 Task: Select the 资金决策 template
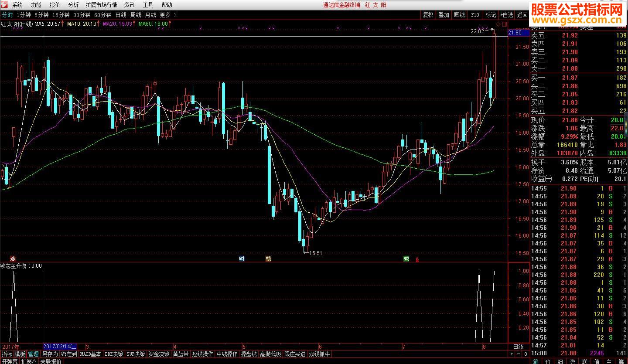(159, 354)
